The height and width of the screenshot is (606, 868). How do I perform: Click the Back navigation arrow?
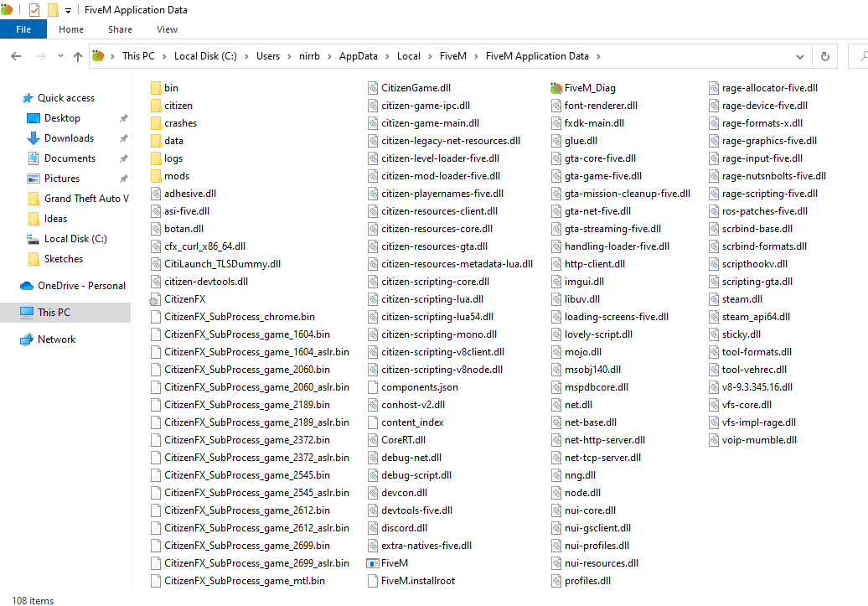pyautogui.click(x=16, y=56)
